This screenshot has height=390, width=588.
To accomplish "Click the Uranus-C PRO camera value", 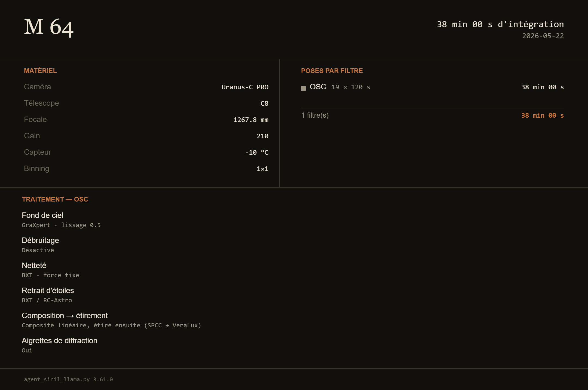I will click(245, 87).
